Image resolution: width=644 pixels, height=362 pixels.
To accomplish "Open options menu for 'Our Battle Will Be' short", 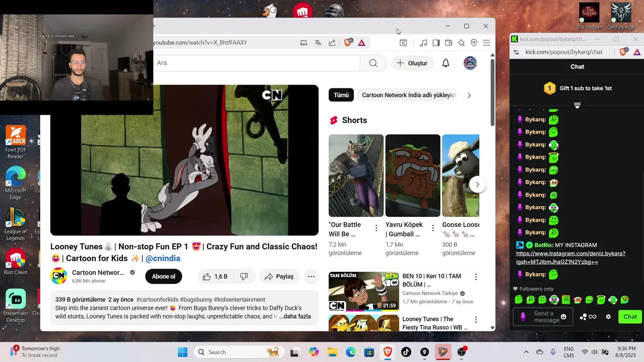I will [376, 228].
